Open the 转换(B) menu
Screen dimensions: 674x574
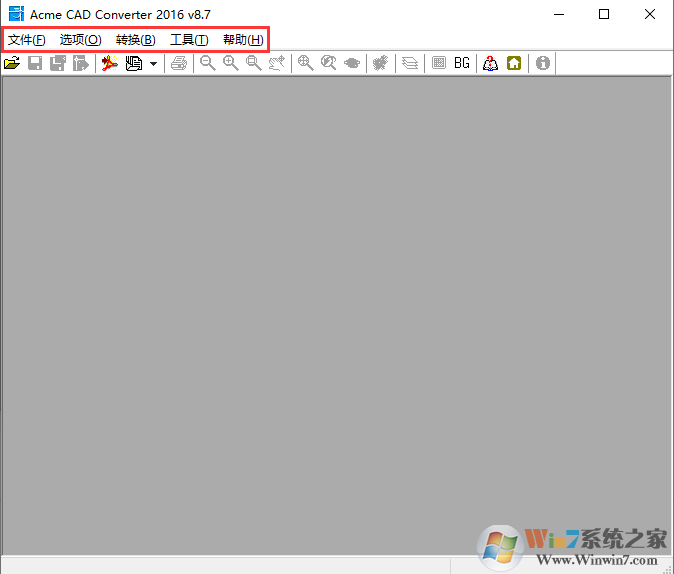[136, 40]
